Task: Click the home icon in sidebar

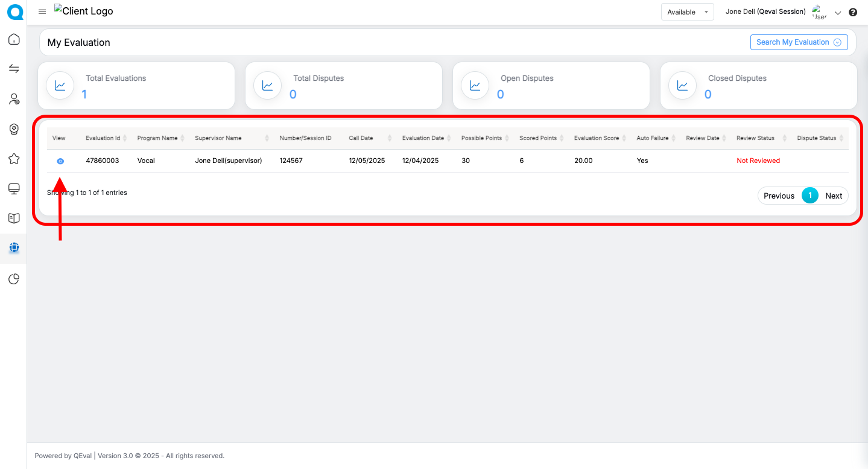Action: tap(14, 40)
